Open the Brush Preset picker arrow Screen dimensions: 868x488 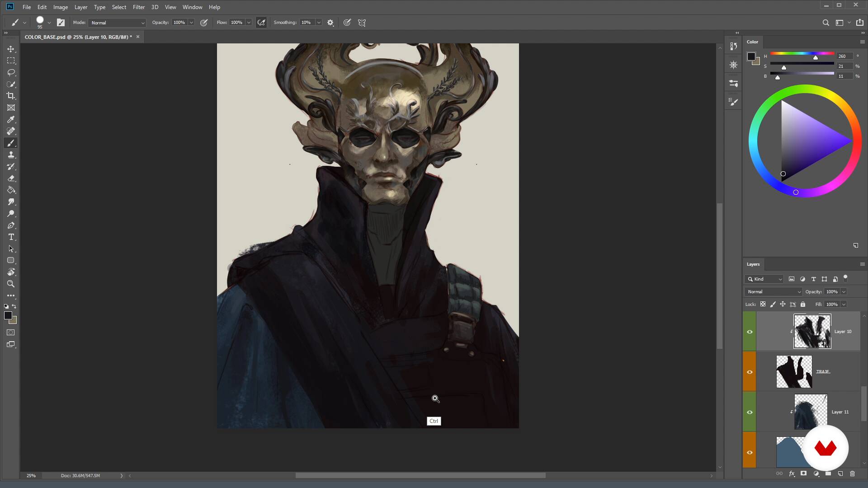coord(49,23)
